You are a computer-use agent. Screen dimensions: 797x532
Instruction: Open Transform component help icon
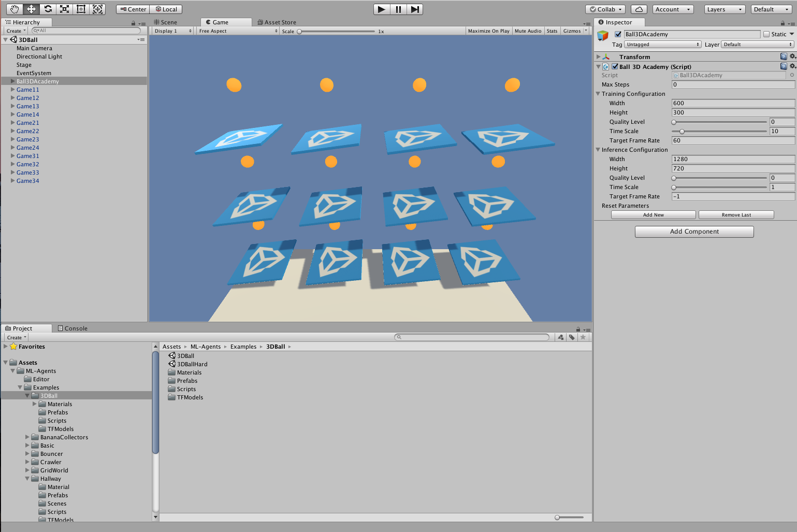[784, 56]
